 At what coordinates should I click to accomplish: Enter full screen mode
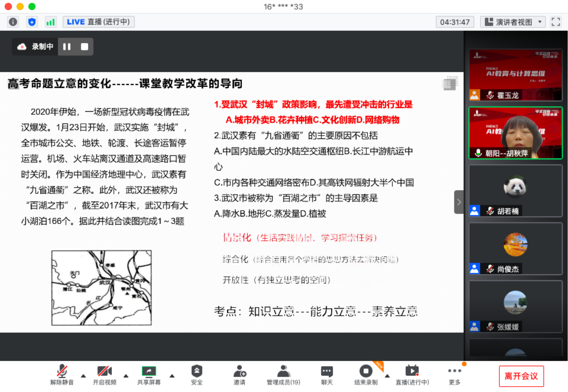pos(556,22)
